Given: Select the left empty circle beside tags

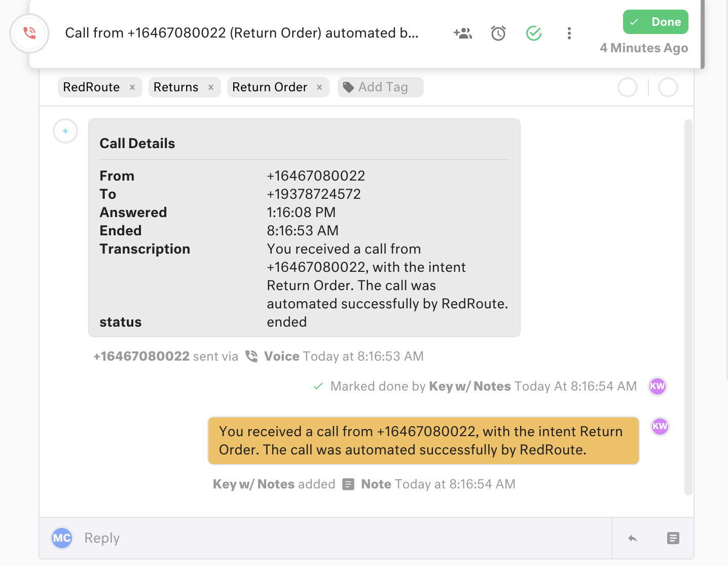Looking at the screenshot, I should 627,87.
